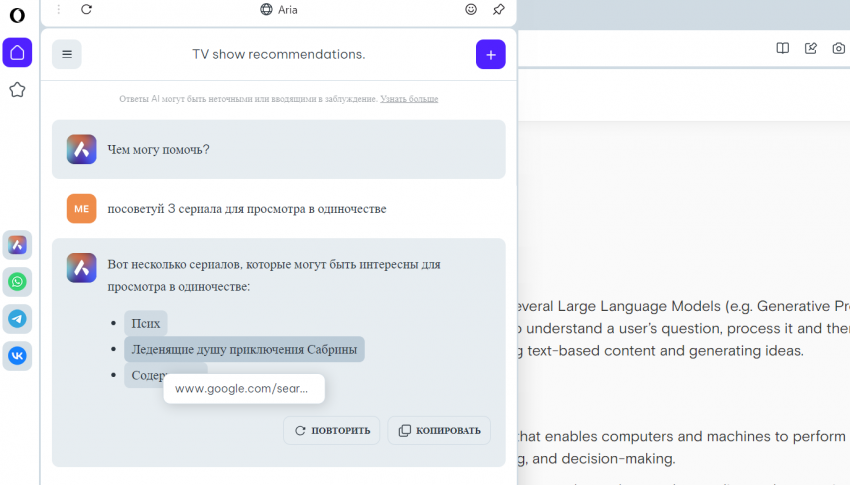Open Telegram messenger in sidebar

click(x=17, y=319)
